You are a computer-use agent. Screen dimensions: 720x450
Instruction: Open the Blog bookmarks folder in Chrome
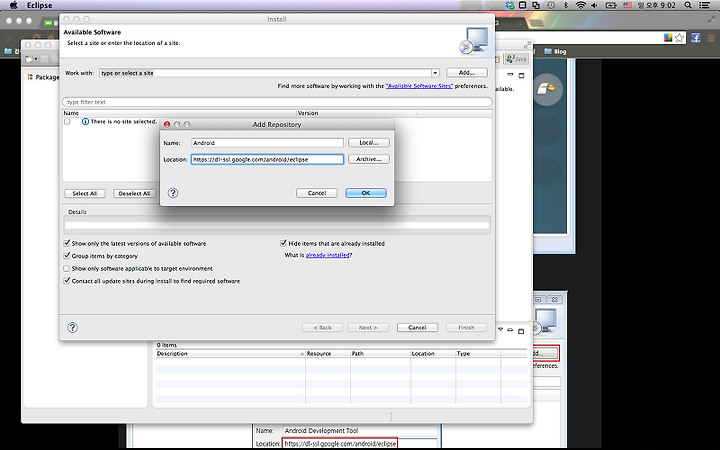(556, 51)
